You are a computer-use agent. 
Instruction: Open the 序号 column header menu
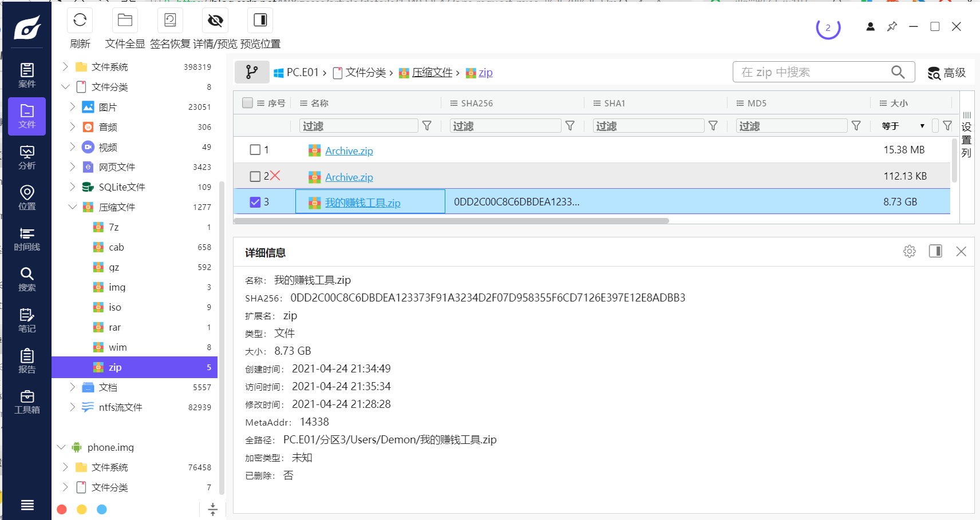(261, 104)
